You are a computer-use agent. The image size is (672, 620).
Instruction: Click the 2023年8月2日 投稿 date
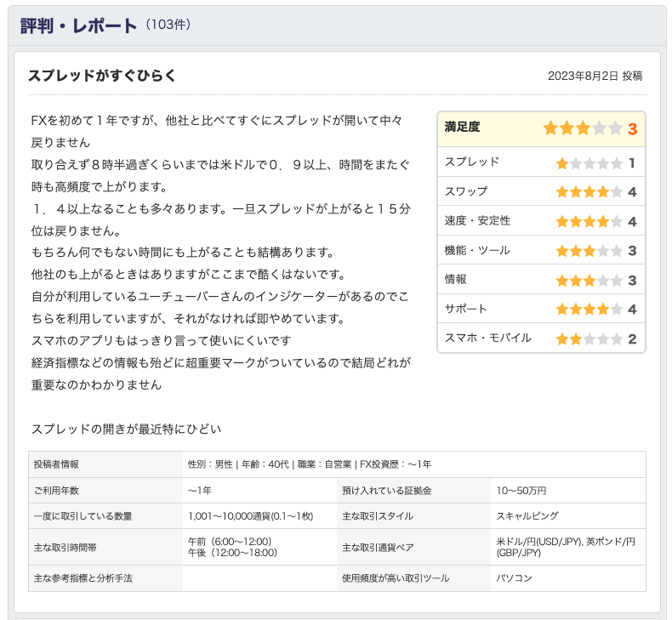pyautogui.click(x=595, y=76)
